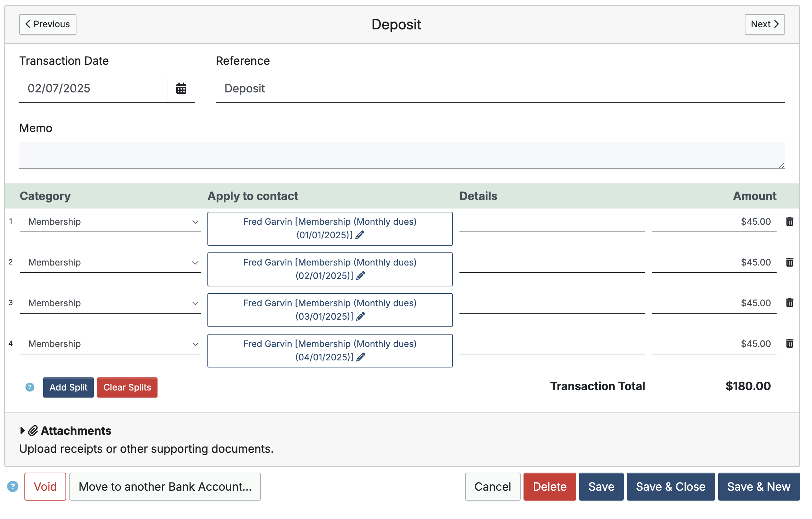Click the Add Split button

pos(68,387)
